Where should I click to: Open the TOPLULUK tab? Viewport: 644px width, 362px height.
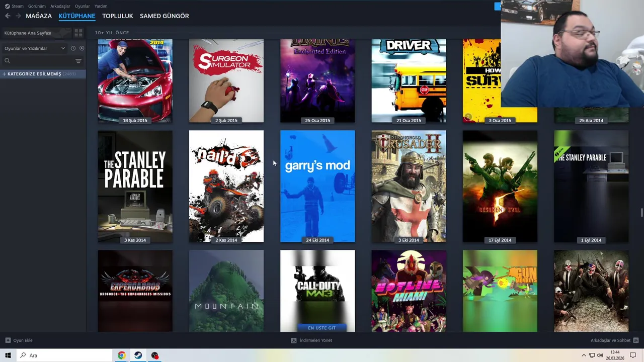118,16
